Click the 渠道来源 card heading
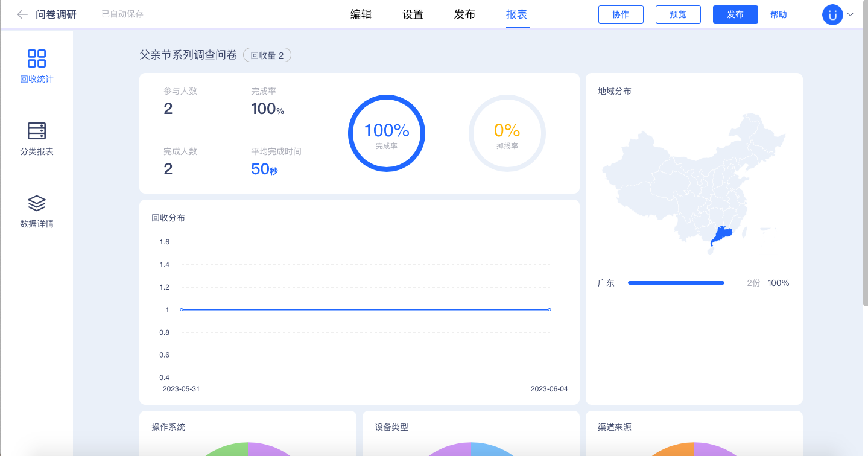The width and height of the screenshot is (868, 456). (x=615, y=427)
